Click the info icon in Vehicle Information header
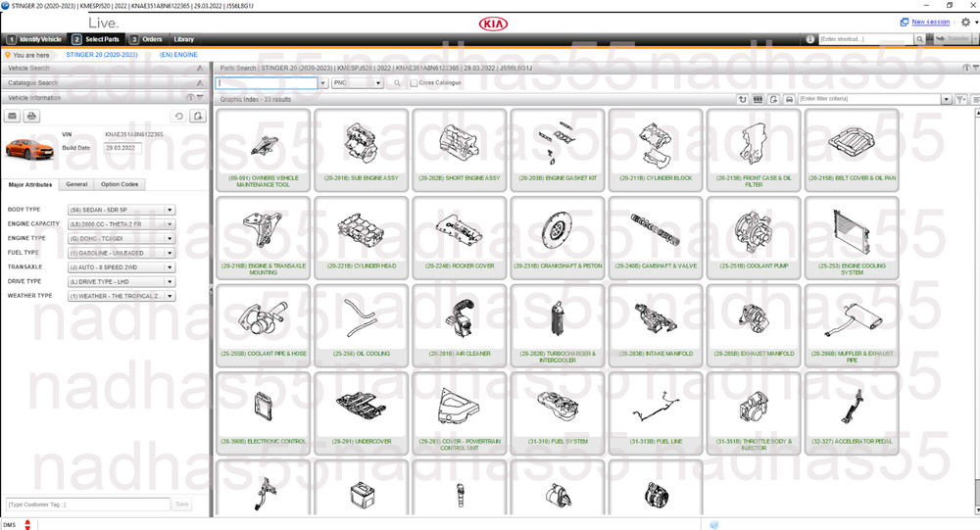 pos(191,98)
